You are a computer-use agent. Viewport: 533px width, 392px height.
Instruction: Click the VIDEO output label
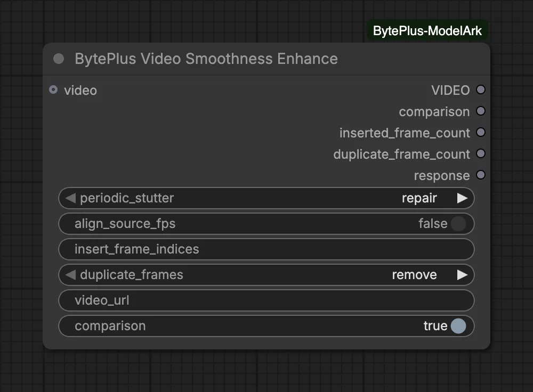[x=450, y=91]
